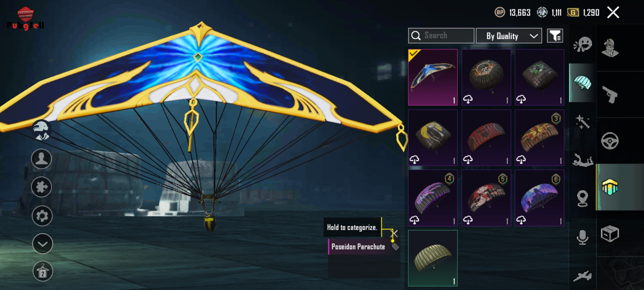Select the parachute category tab
This screenshot has width=644, height=290.
(x=582, y=83)
